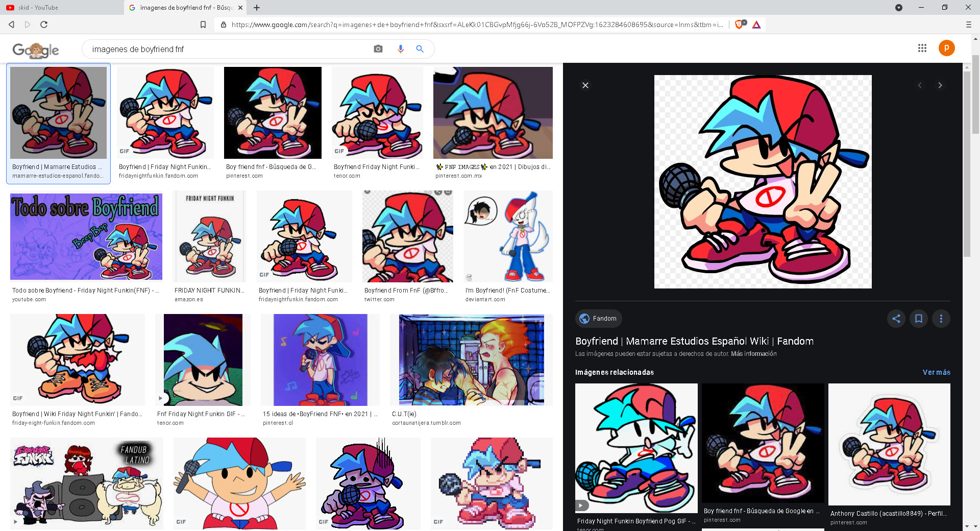Close the image preview panel
980x531 pixels.
pos(585,85)
